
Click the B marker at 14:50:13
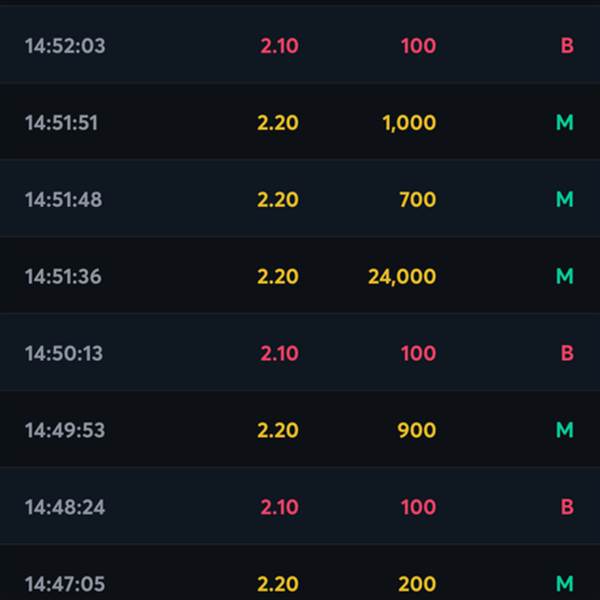click(567, 353)
